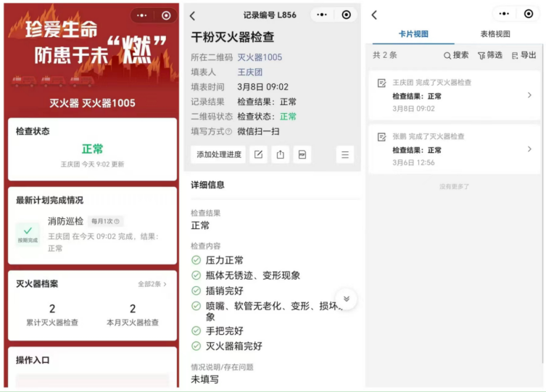Click the share record icon

[280, 154]
